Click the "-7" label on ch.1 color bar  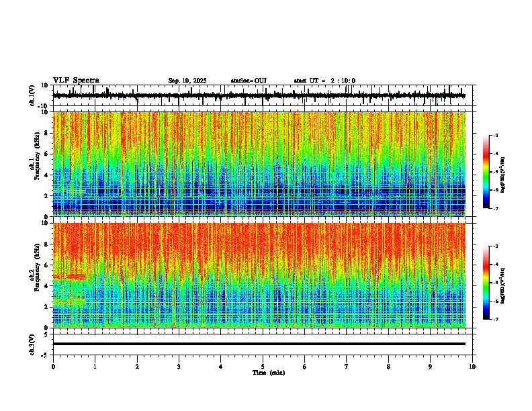pos(495,208)
